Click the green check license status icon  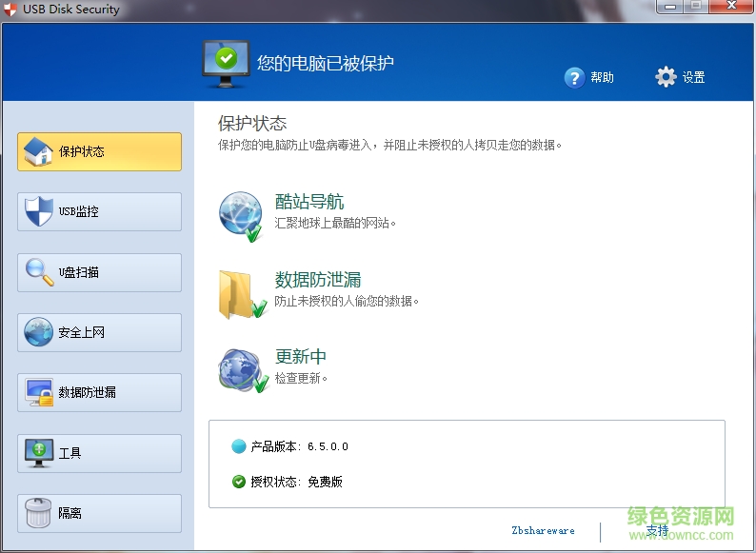click(x=239, y=482)
